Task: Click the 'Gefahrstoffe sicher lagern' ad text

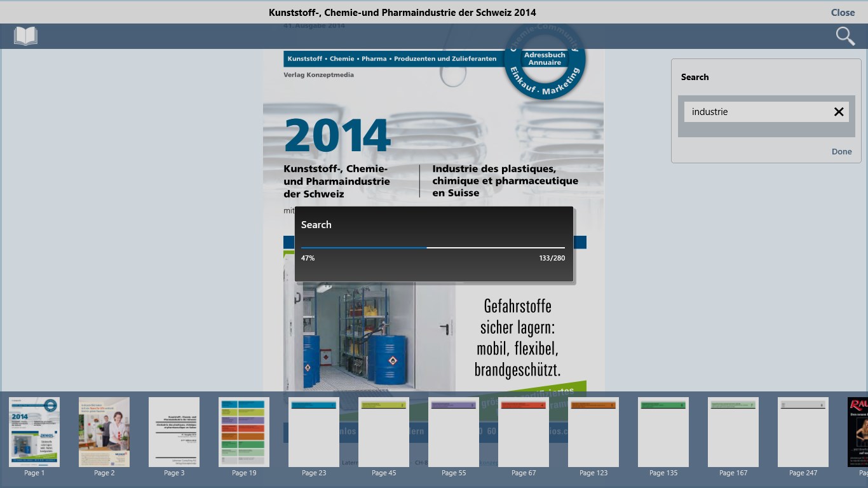Action: [517, 337]
